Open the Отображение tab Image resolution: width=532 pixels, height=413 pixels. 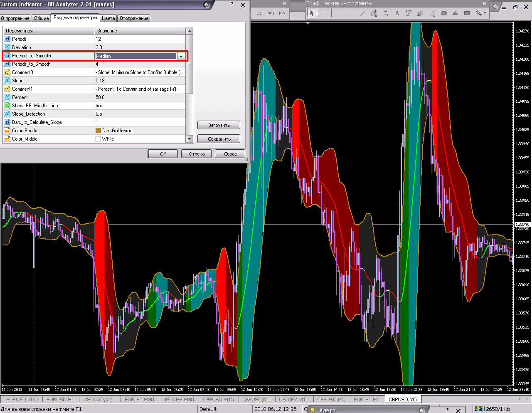[x=134, y=18]
